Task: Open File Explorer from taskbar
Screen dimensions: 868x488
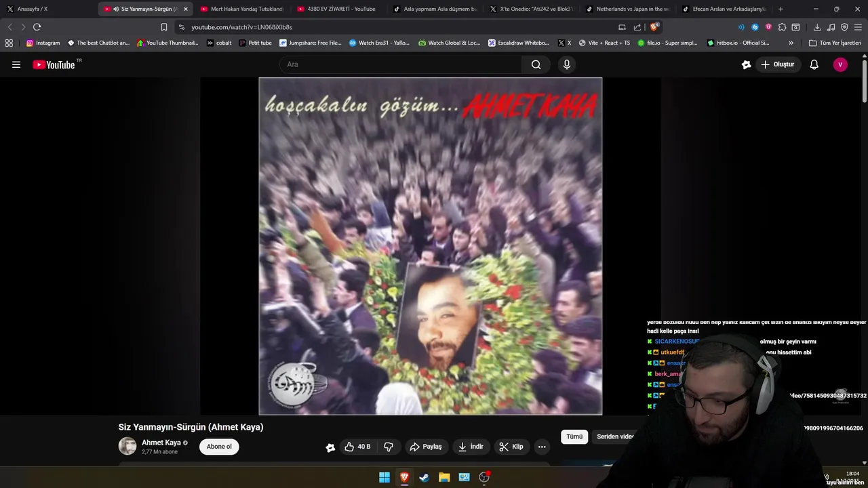Action: click(x=444, y=477)
